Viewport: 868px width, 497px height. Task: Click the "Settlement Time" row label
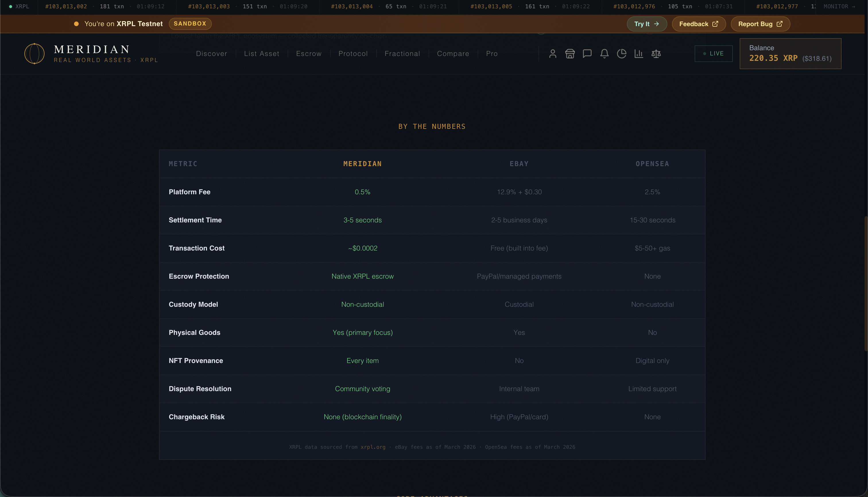(x=195, y=220)
